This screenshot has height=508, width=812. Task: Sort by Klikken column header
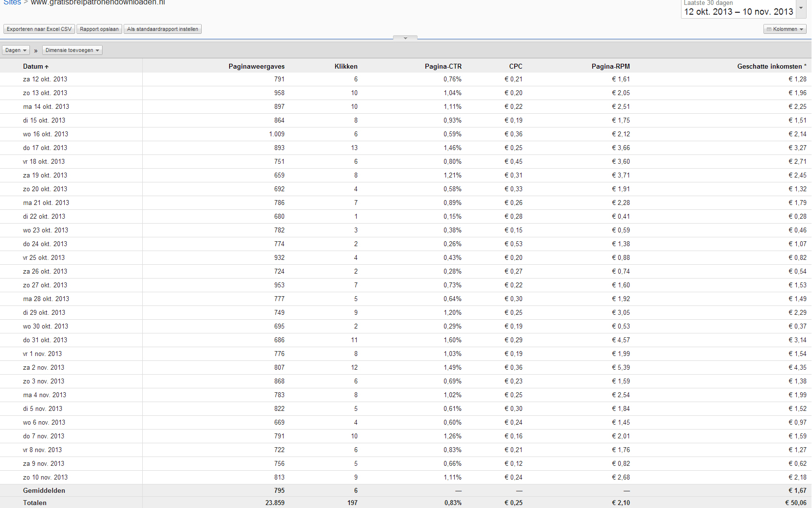pos(346,66)
